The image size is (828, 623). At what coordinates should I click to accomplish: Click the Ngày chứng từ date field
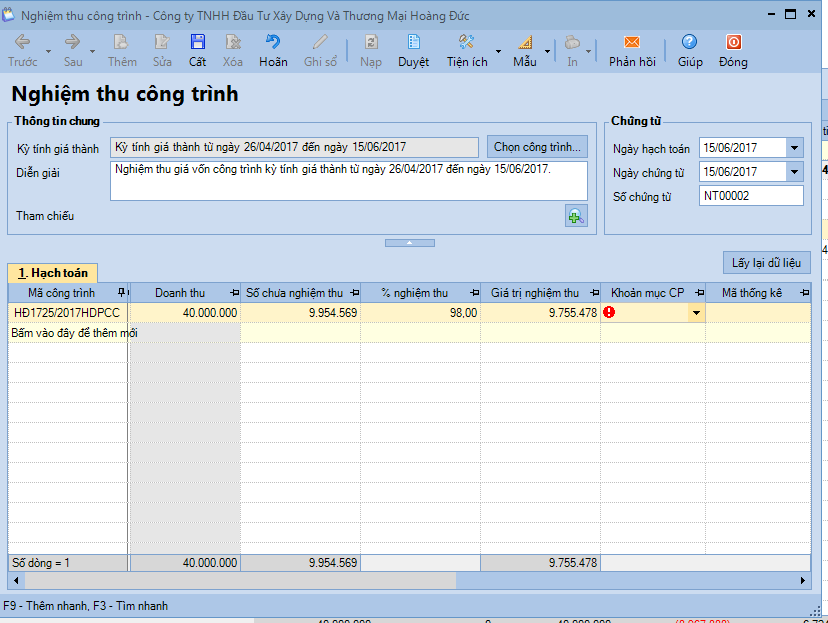tap(742, 172)
